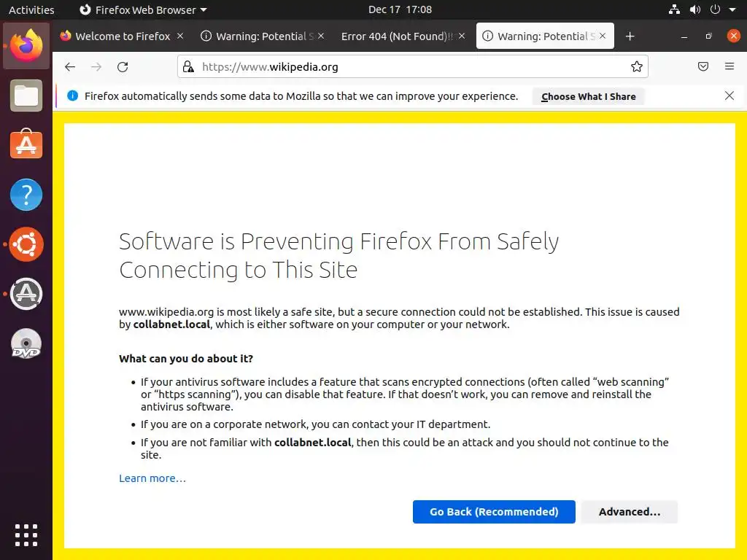Image resolution: width=747 pixels, height=560 pixels.
Task: Click the lock icon in the address bar
Action: pyautogui.click(x=188, y=67)
